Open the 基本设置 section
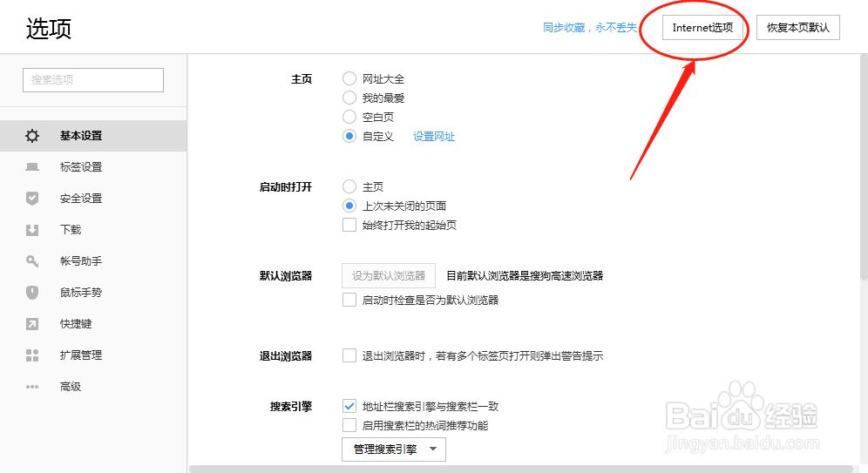Screen dimensions: 868x473 pyautogui.click(x=93, y=136)
